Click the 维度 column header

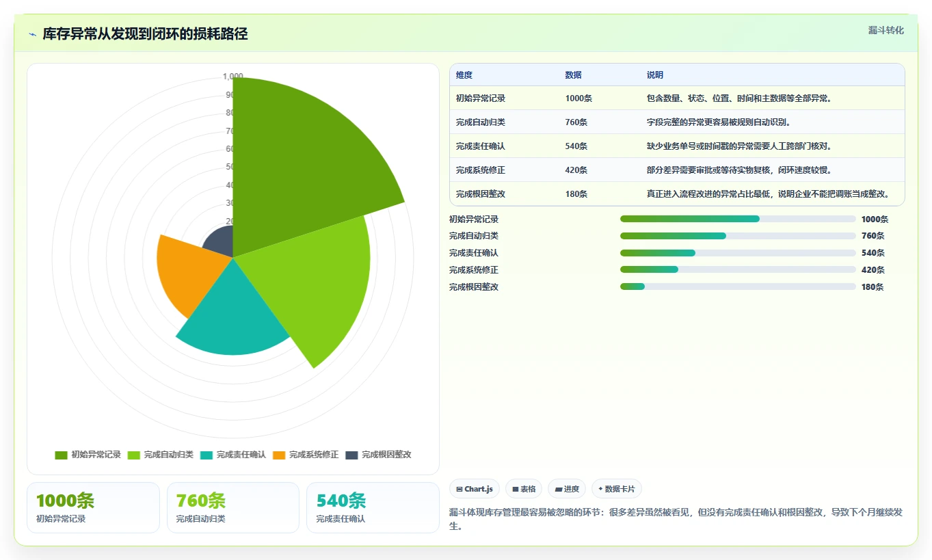[464, 75]
